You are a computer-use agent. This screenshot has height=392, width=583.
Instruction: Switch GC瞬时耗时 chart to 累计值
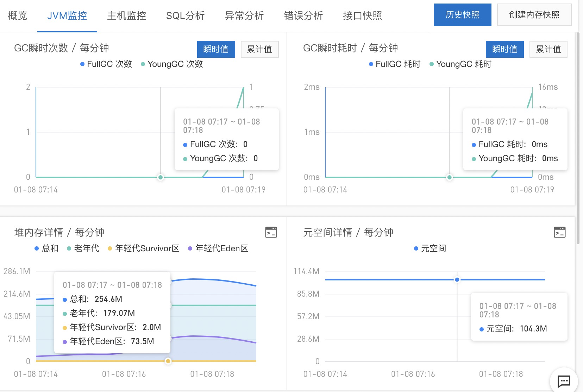click(x=548, y=49)
